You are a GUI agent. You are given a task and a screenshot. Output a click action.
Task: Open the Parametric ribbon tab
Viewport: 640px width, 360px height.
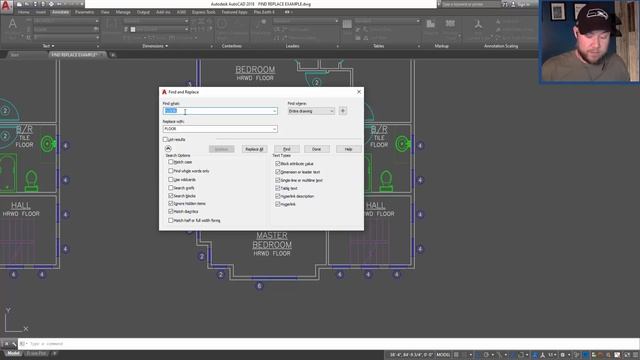click(x=84, y=12)
